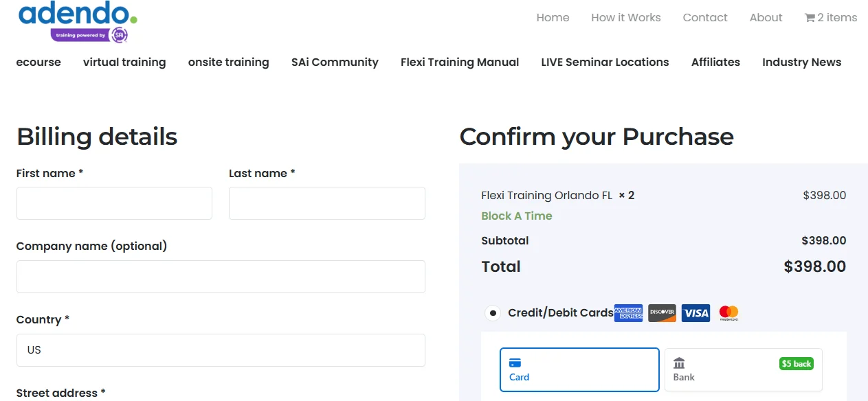Viewport: 868px width, 401px height.
Task: Open the shopping cart icon
Action: pyautogui.click(x=810, y=18)
